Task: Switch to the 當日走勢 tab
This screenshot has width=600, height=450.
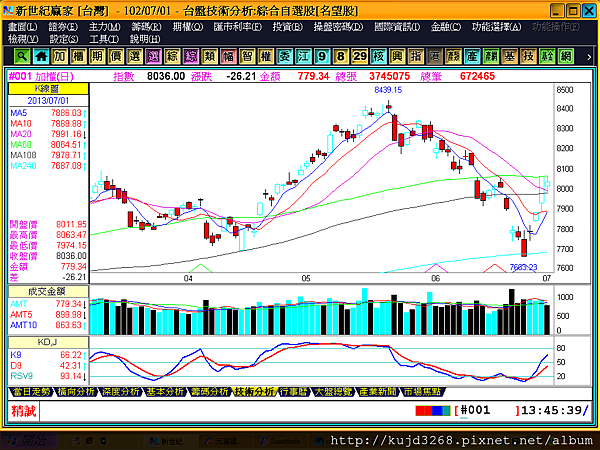Action: (x=31, y=392)
